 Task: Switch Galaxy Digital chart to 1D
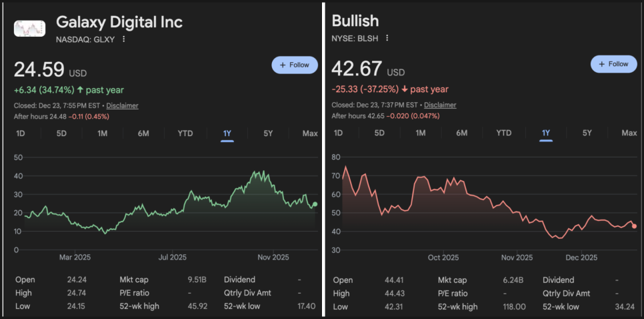point(21,133)
